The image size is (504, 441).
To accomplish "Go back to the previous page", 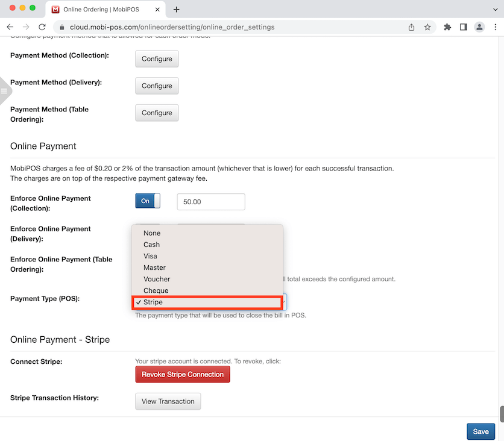I will pyautogui.click(x=10, y=27).
